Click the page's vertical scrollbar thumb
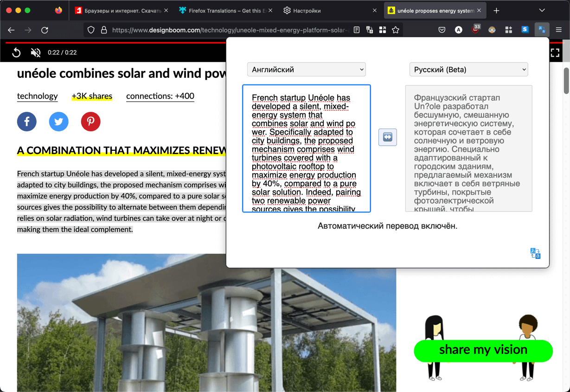570x392 pixels. (566, 80)
